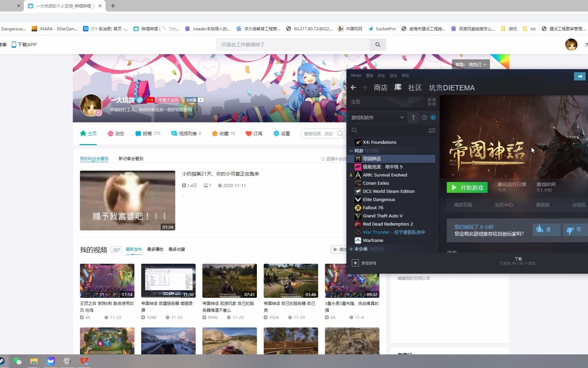Screen dimensions: 588x368
Task: Click the blue ready-to-play filter icon
Action: 433,118
